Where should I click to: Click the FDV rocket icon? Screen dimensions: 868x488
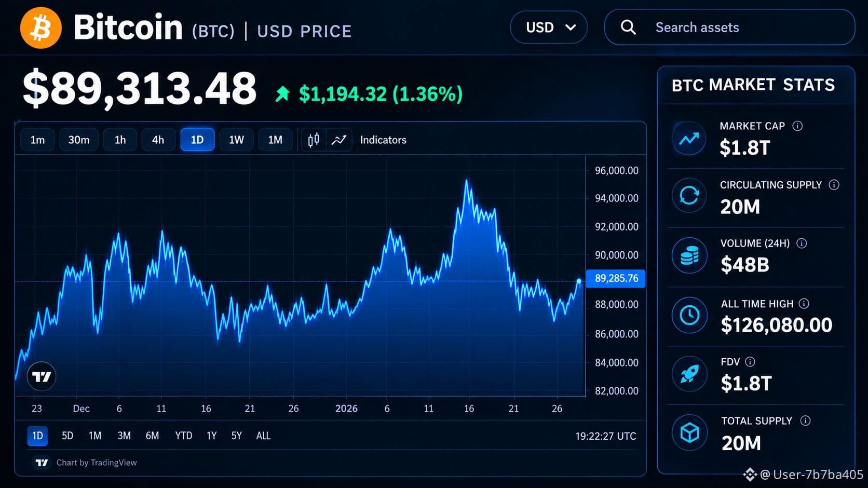tap(689, 374)
